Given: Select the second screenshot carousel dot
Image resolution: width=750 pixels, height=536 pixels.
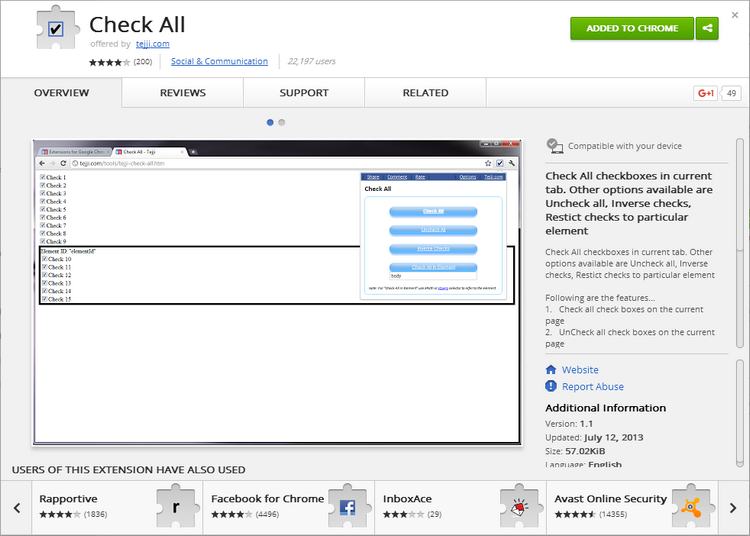Looking at the screenshot, I should pos(282,122).
